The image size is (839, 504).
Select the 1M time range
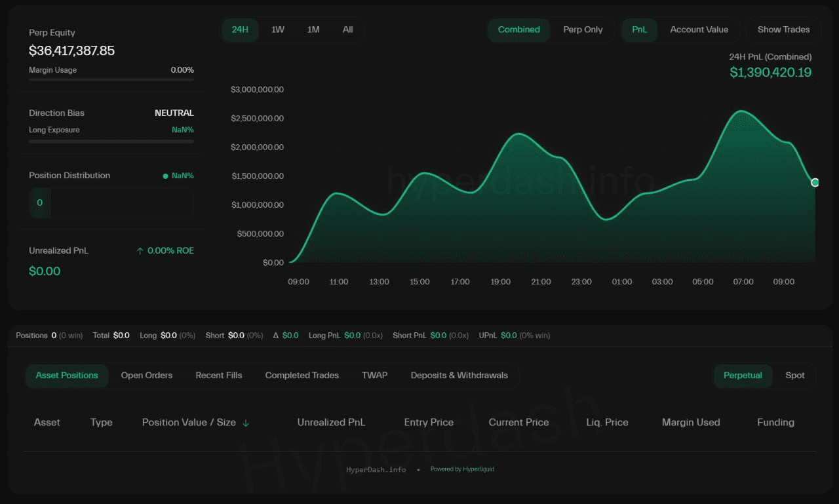pos(313,29)
